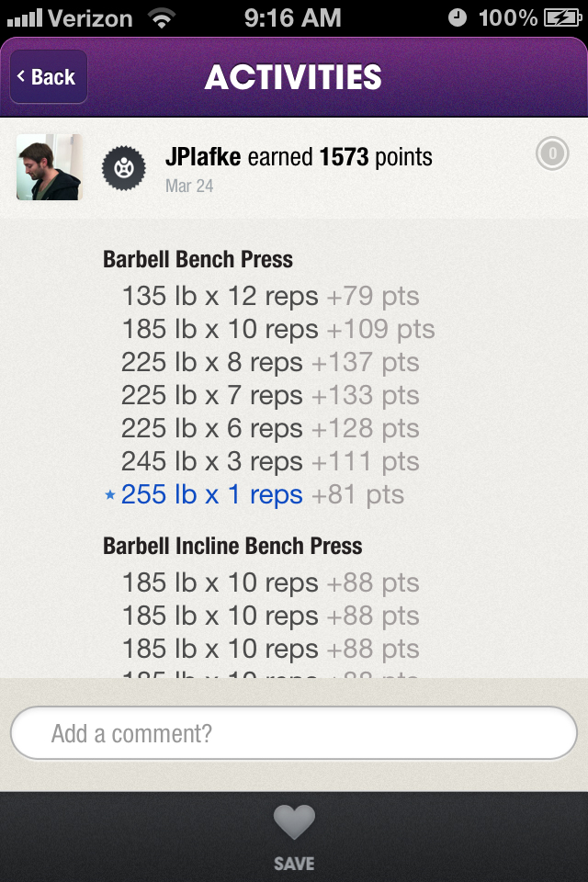Go back using the Back button

(x=49, y=77)
